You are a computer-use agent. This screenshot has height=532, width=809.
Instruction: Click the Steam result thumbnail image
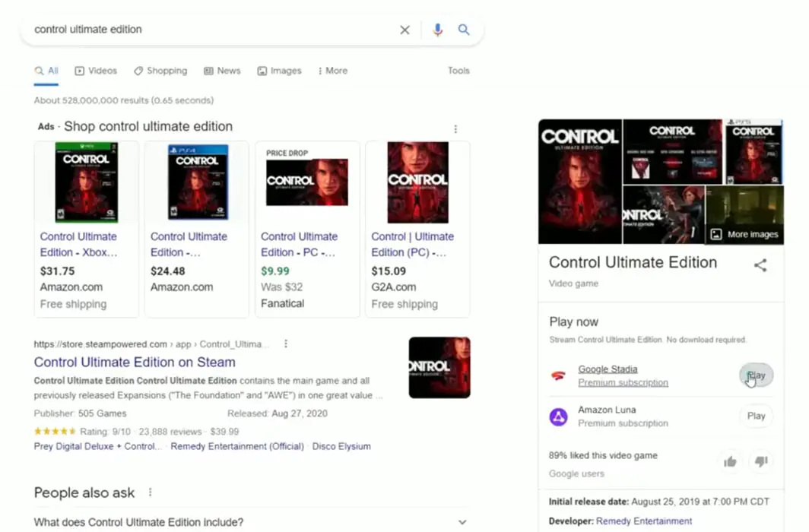(439, 368)
